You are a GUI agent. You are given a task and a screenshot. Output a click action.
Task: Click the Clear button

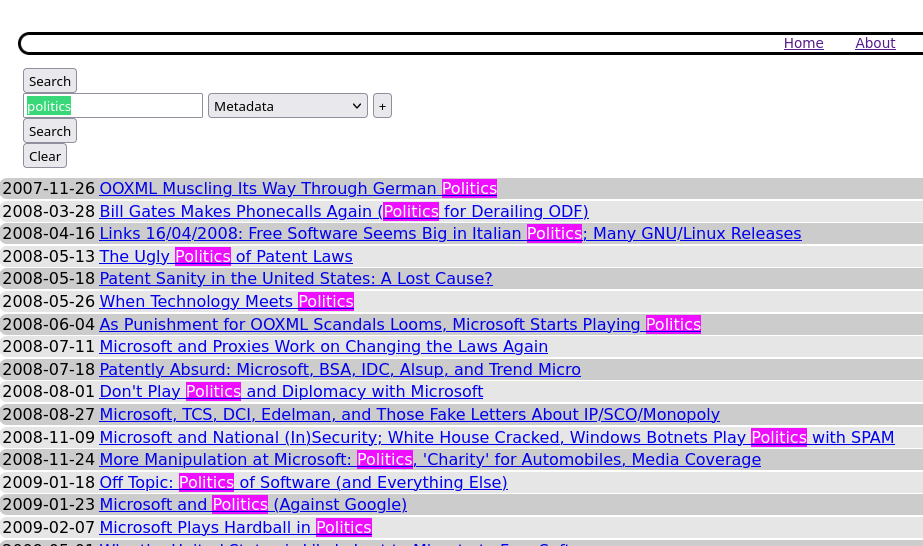pyautogui.click(x=45, y=157)
